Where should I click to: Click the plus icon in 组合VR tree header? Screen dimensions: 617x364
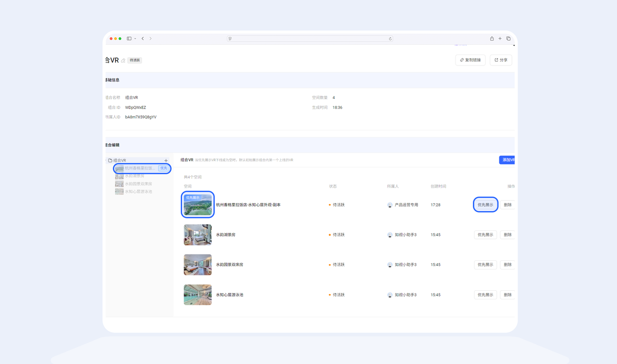coord(166,161)
